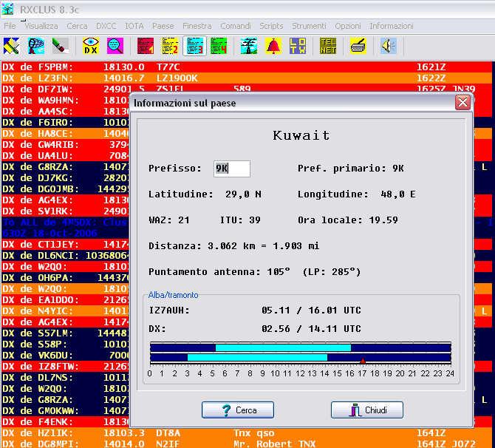Click the modem/TNC device icon
The width and height of the screenshot is (495, 448).
(x=358, y=46)
